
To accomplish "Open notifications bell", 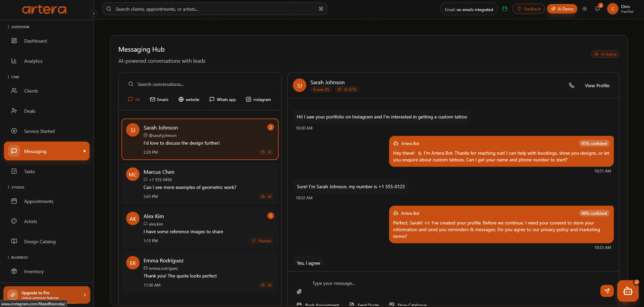I will click(597, 9).
